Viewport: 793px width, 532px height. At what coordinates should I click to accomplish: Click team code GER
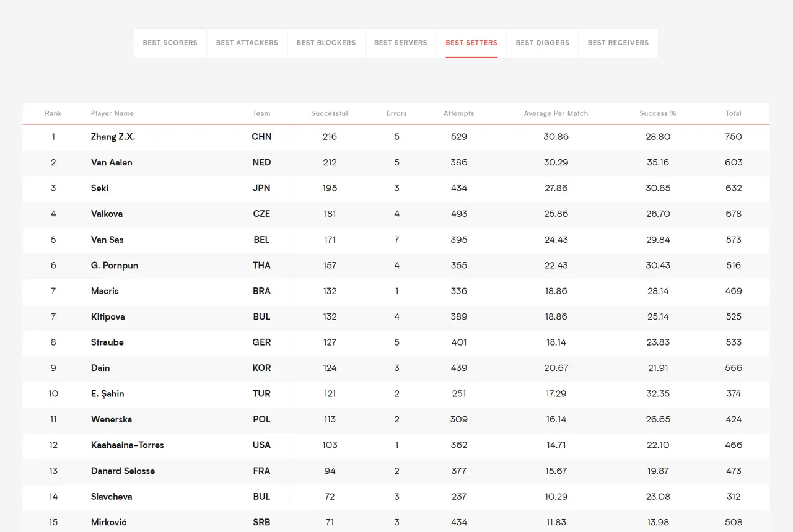261,342
